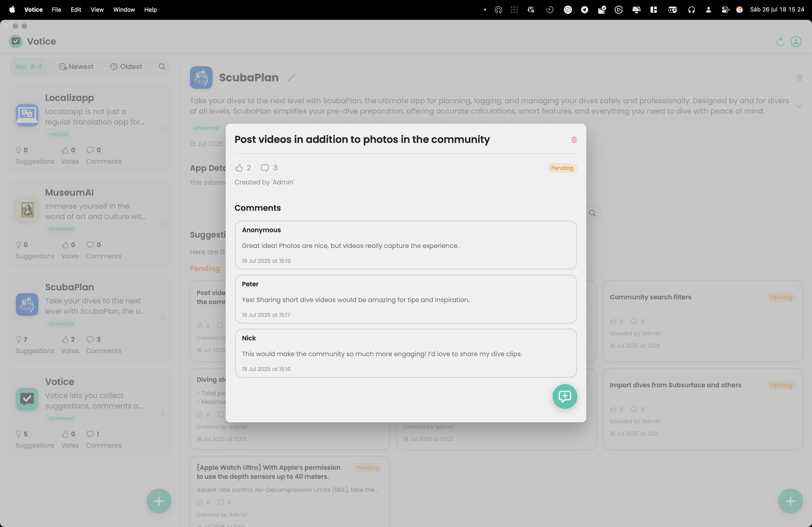Click the pencil edit icon beside ScubaPlan
Image resolution: width=812 pixels, height=527 pixels.
pos(291,78)
